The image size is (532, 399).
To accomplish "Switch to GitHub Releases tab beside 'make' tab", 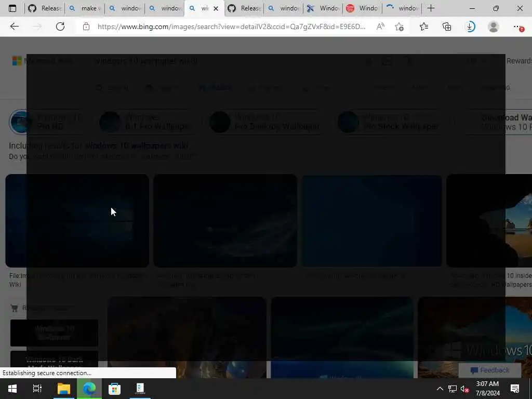I will tap(45, 8).
